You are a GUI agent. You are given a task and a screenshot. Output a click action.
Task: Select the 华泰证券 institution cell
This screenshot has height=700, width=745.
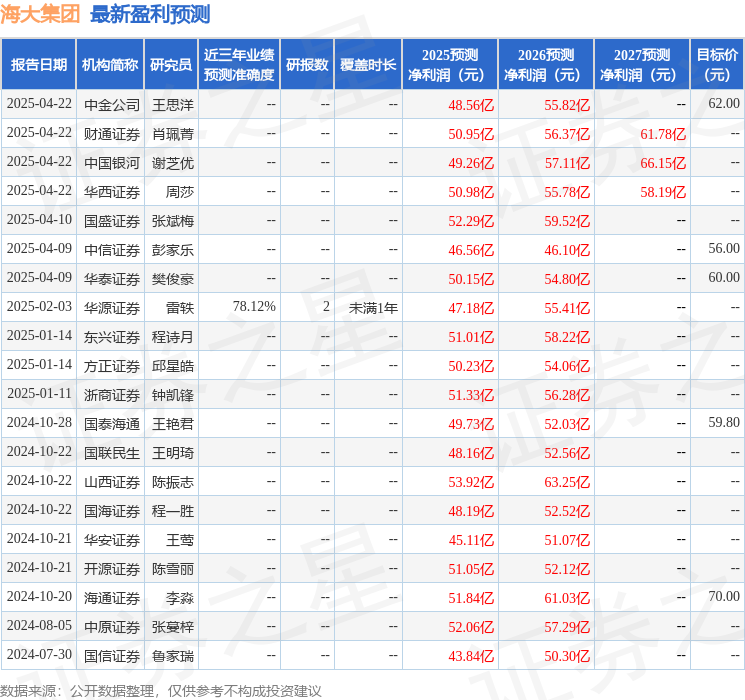(112, 279)
